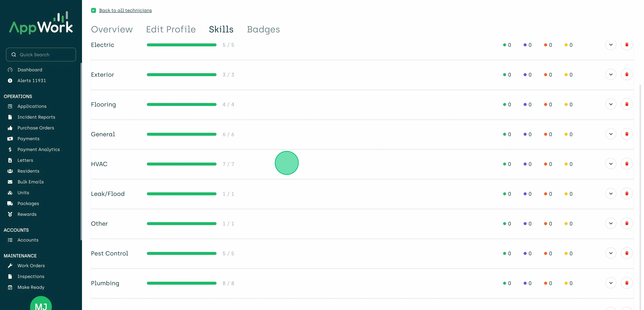
Task: Expand the Exterior skill row chevron
Action: click(611, 74)
